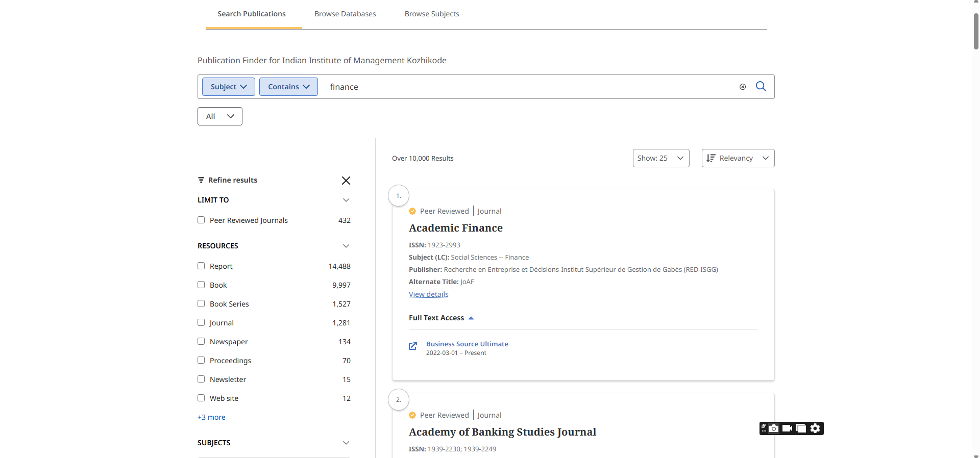Go to the Browse Subjects tab

tap(432, 14)
